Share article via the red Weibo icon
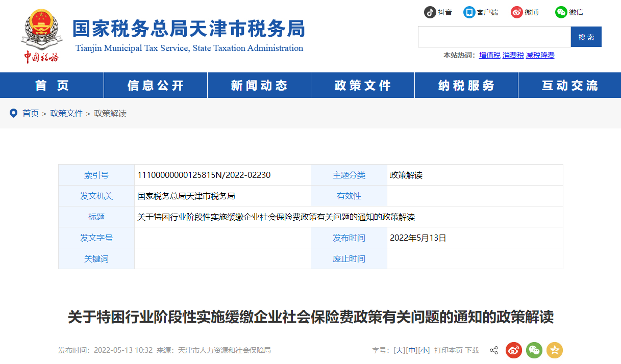This screenshot has height=364, width=621. coord(513,350)
